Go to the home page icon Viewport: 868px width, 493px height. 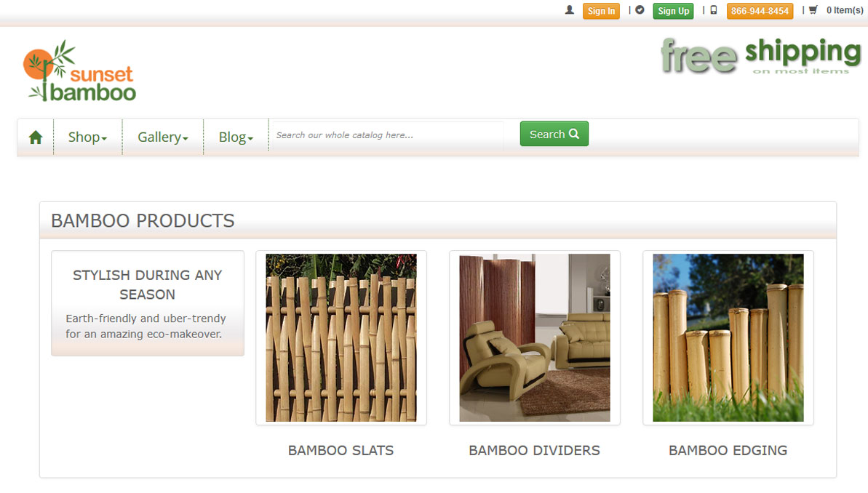coord(36,137)
